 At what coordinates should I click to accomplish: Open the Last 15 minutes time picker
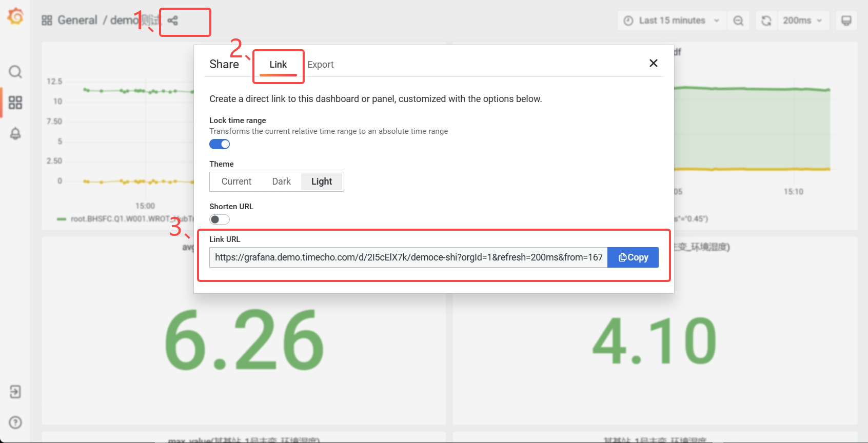672,21
